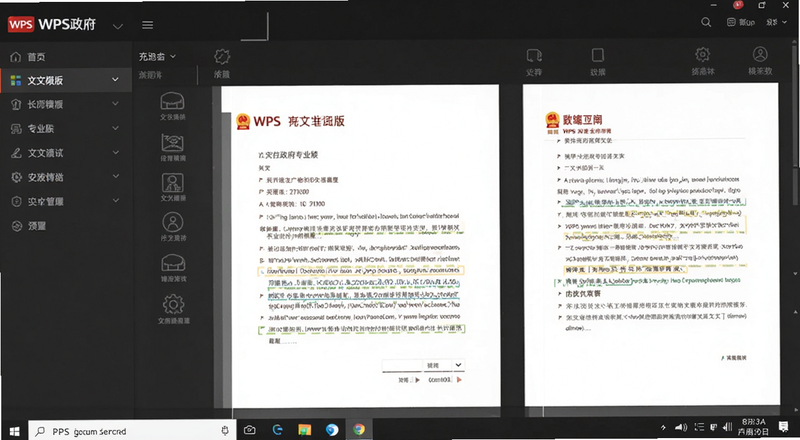Click the red WPS logo in header

point(21,24)
